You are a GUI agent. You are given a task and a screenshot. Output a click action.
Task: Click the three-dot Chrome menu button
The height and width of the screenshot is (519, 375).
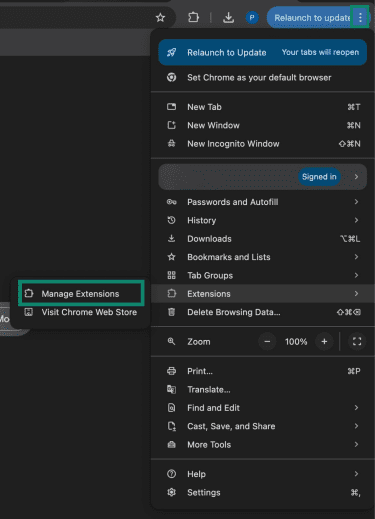pos(360,17)
